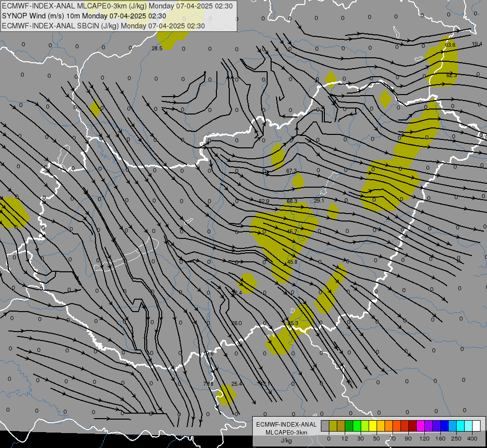Click the pure blue legend swatch
The width and height of the screenshot is (487, 448).
444,426
